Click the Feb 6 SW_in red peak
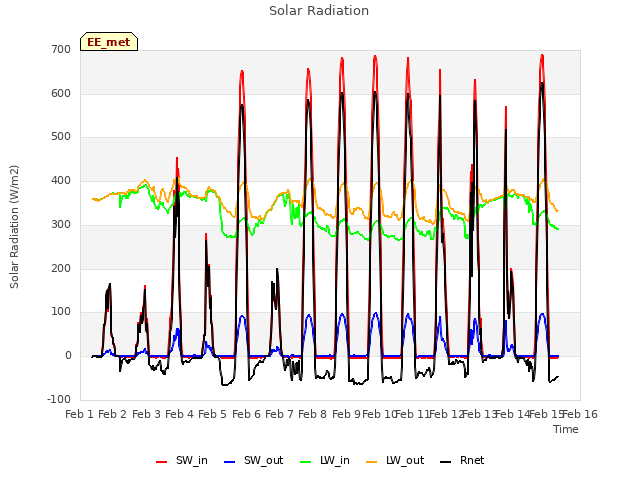Viewport: 640px width, 480px height. 242,72
